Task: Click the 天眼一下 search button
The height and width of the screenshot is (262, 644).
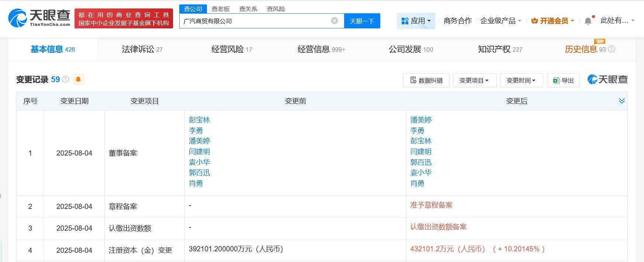Action: (362, 21)
